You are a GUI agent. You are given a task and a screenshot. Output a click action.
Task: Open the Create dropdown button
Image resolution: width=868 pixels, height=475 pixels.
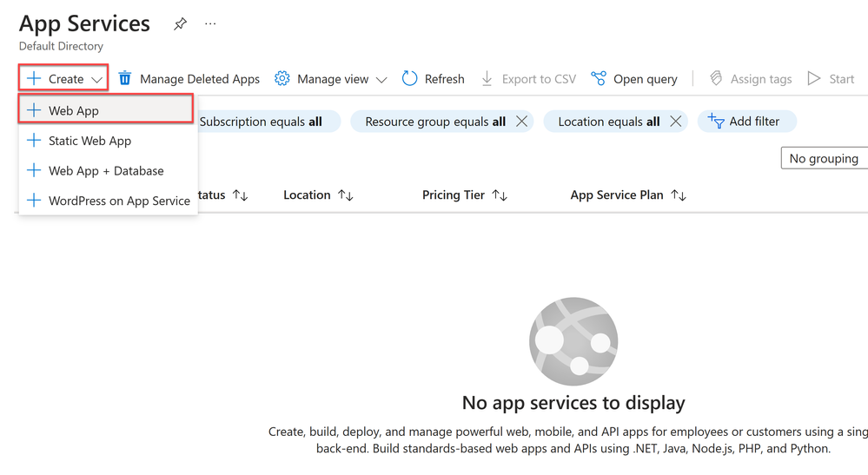point(63,78)
